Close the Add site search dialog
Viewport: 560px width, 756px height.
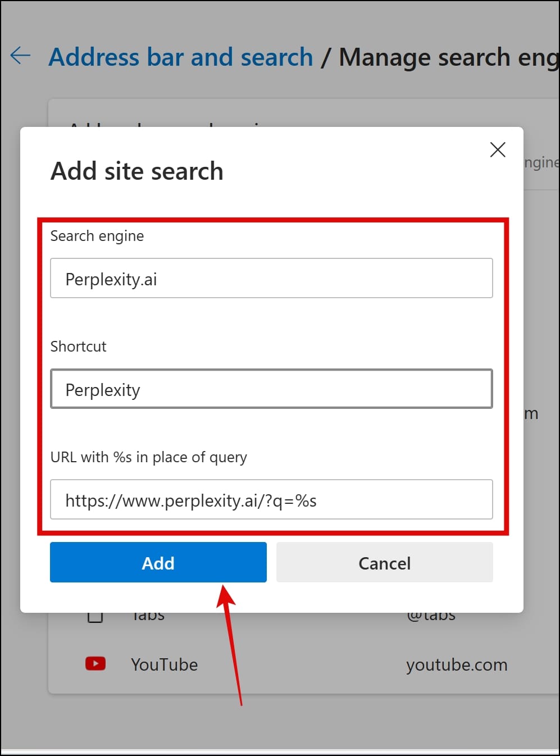pos(498,149)
